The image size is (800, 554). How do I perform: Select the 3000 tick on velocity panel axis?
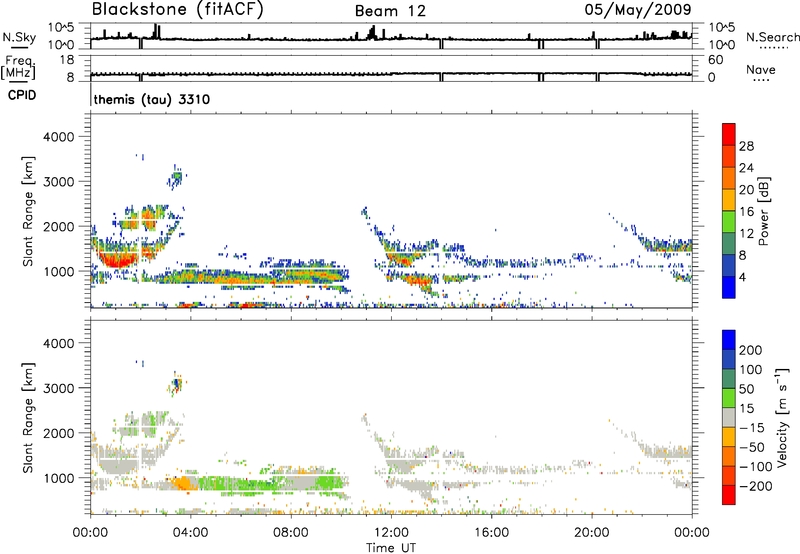point(58,388)
